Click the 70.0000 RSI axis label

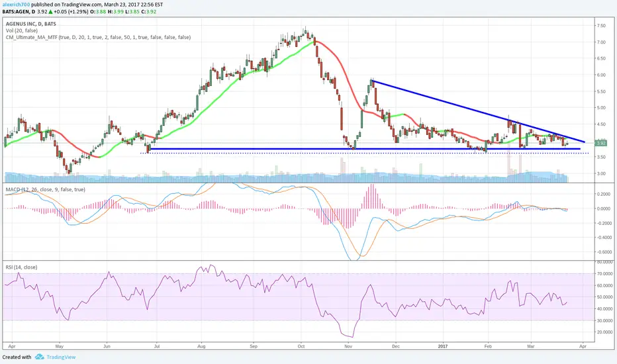pos(604,273)
